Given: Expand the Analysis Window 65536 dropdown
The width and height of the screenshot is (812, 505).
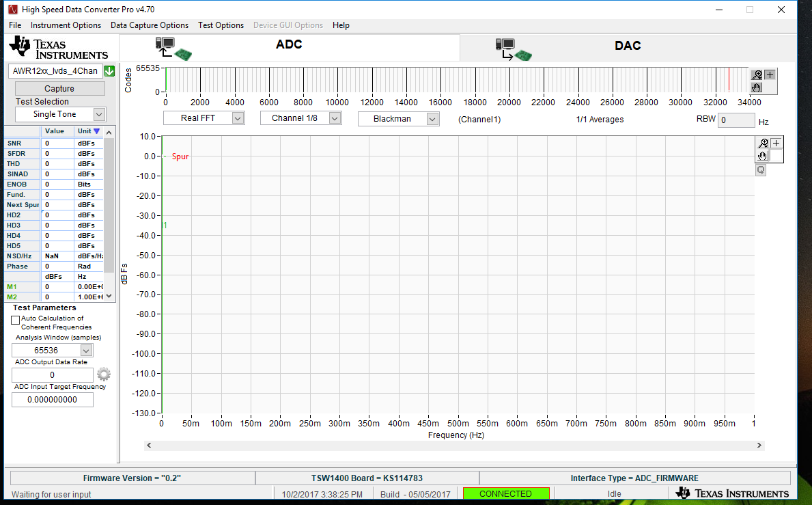Looking at the screenshot, I should (x=86, y=351).
